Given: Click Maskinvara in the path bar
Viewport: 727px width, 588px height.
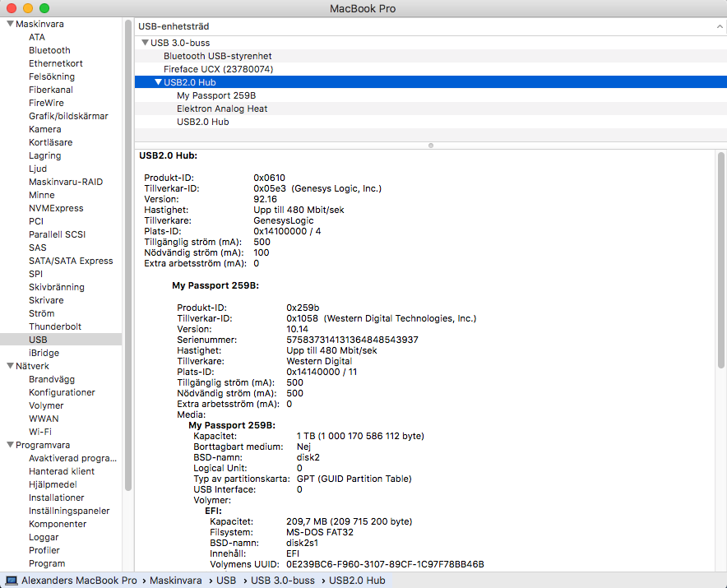Looking at the screenshot, I should tap(176, 581).
